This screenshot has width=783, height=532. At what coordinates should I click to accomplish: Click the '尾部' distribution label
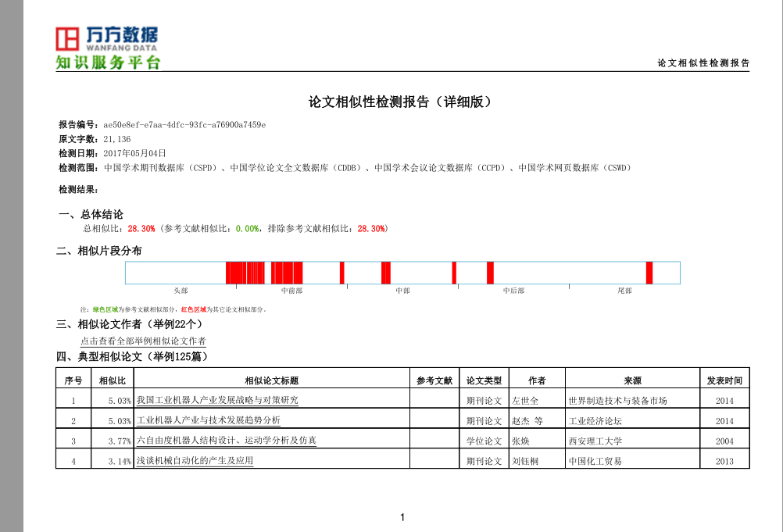[x=624, y=291]
